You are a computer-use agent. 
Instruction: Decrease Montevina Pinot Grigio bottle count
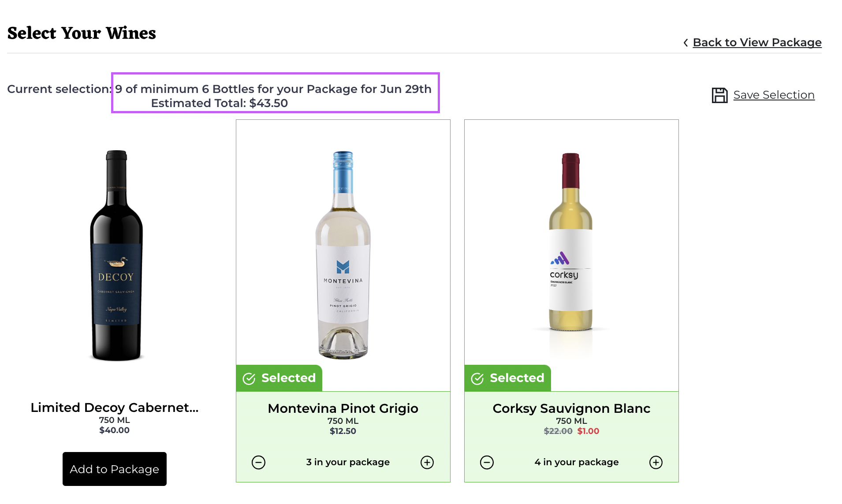(x=258, y=463)
